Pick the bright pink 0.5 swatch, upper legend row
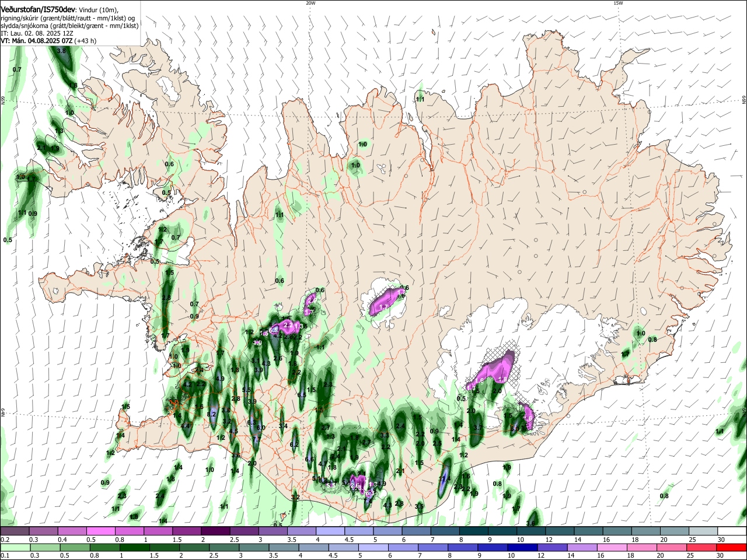The height and width of the screenshot is (560, 747). (x=100, y=531)
